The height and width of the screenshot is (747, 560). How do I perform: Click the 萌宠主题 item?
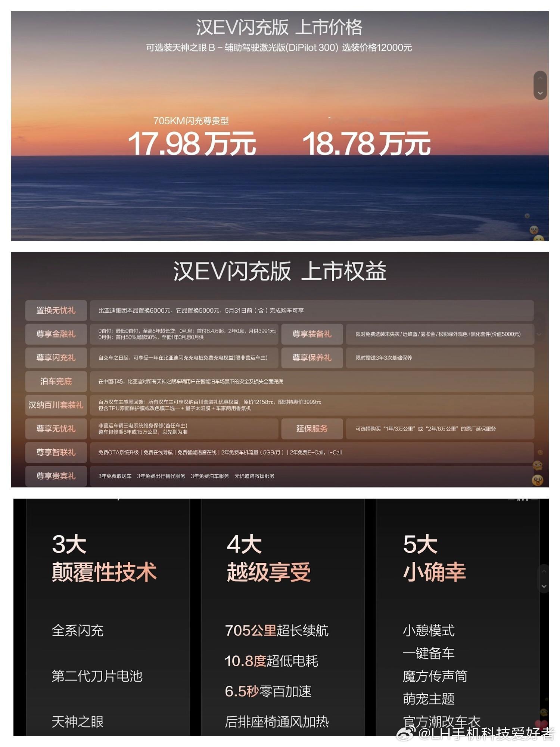click(429, 699)
